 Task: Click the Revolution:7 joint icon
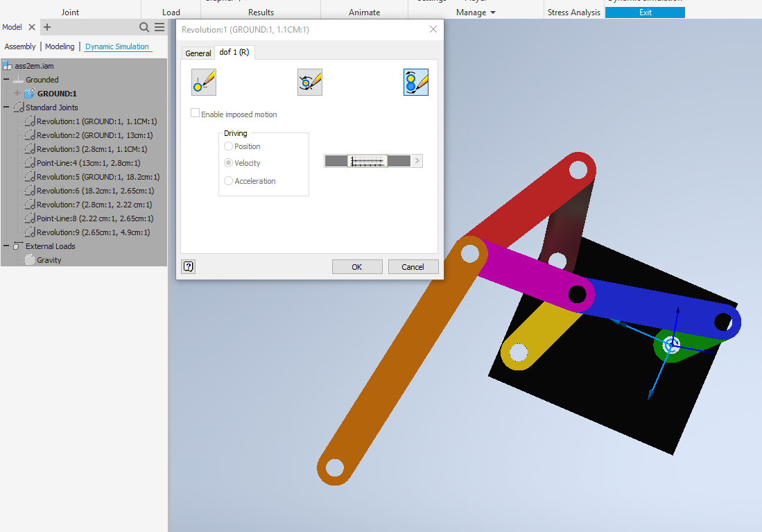point(30,205)
